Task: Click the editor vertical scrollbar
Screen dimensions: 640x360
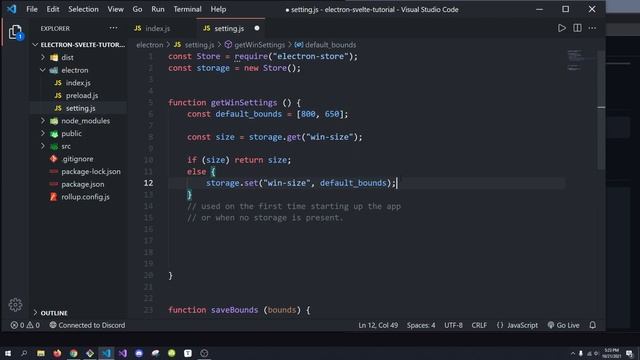Action: point(601,109)
